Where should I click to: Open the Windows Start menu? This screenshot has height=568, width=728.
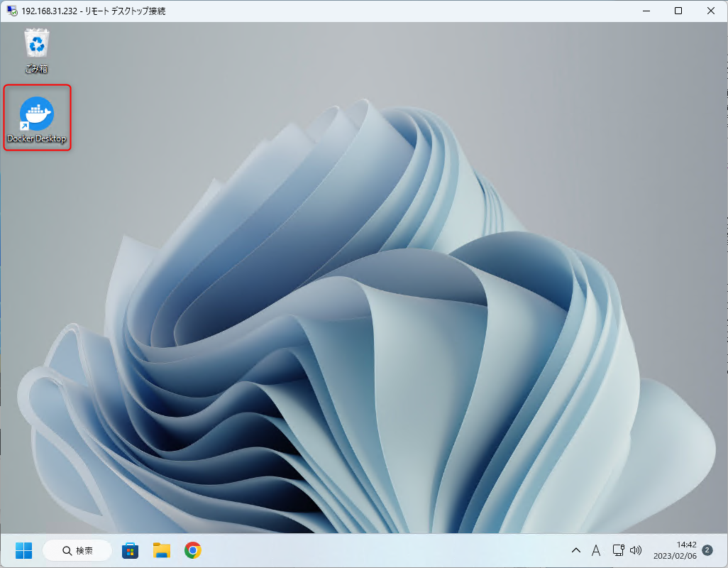coord(23,550)
